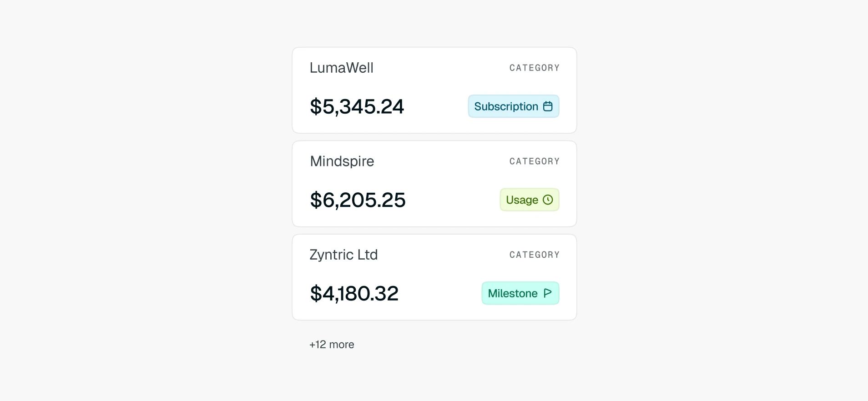Image resolution: width=868 pixels, height=401 pixels.
Task: Open the Mindspire card title
Action: point(342,161)
